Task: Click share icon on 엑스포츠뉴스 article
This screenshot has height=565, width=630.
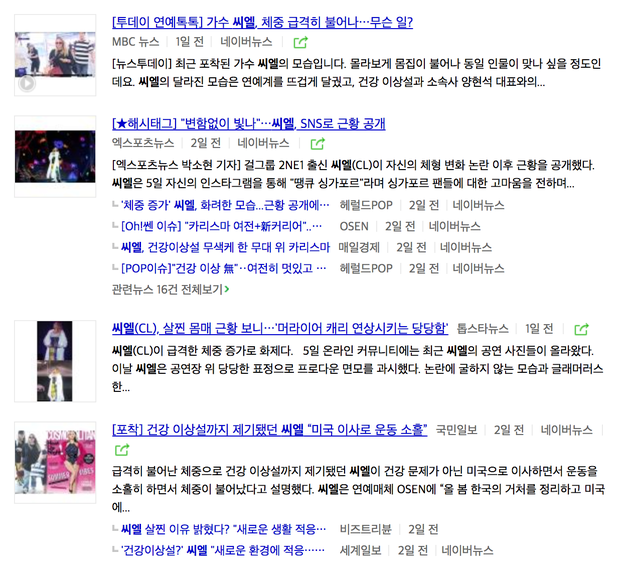Action: click(318, 143)
